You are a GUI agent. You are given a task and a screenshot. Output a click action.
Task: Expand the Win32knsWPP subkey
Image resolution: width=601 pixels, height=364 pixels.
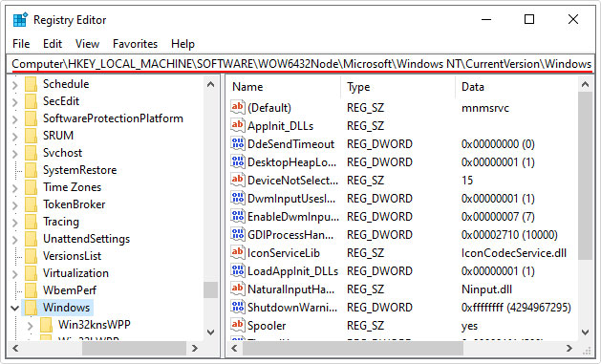click(x=31, y=326)
